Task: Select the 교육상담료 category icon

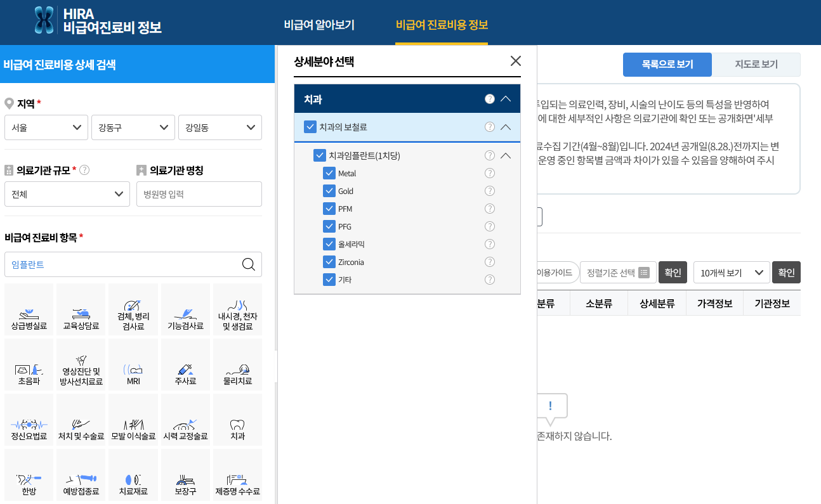Action: click(81, 309)
